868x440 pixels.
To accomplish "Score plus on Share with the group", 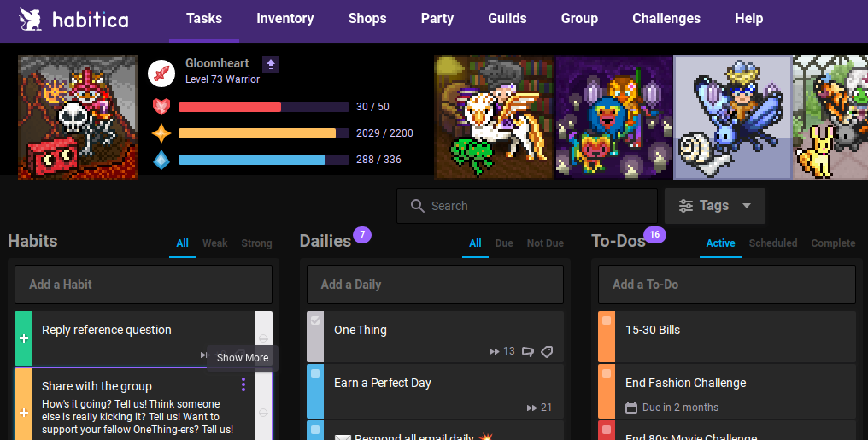I will point(23,413).
